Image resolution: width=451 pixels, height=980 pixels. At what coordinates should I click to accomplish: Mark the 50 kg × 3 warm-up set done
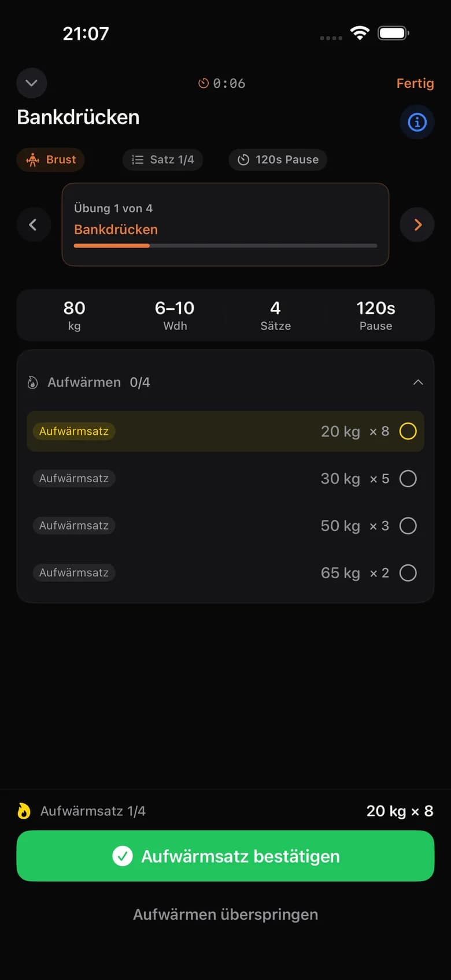tap(408, 526)
